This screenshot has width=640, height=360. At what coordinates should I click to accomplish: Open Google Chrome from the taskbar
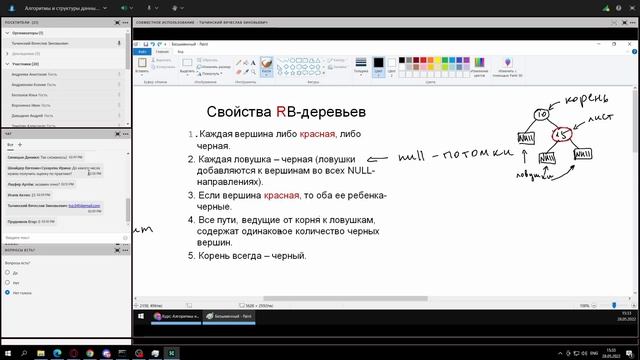[90, 353]
